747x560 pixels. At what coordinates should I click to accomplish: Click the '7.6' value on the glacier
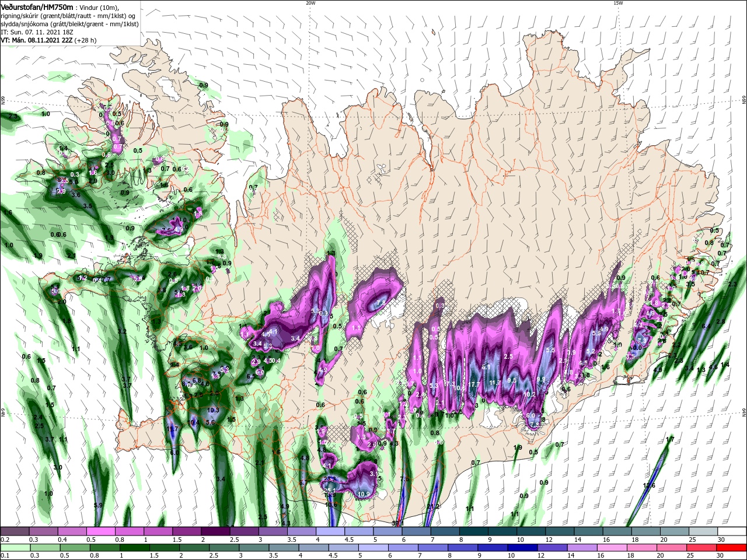(x=381, y=303)
